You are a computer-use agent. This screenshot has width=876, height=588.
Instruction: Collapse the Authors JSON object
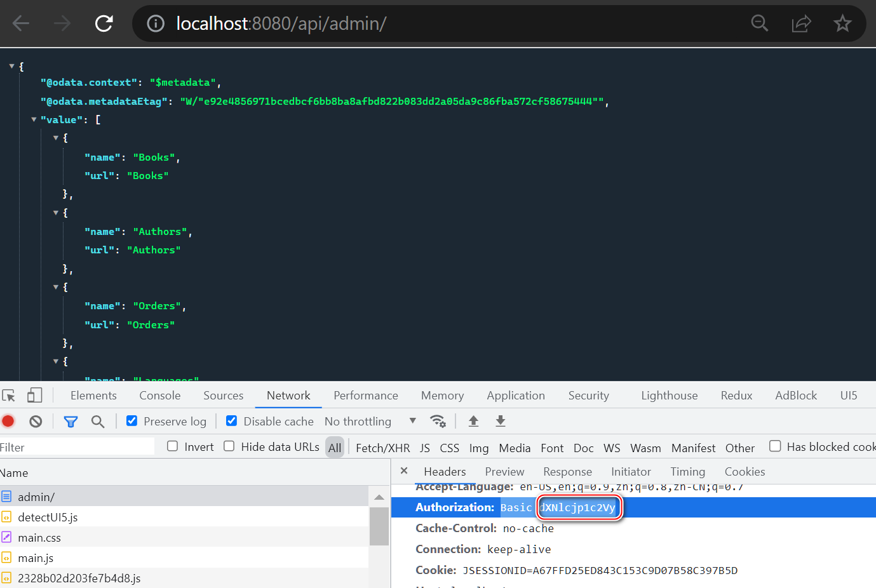click(56, 213)
